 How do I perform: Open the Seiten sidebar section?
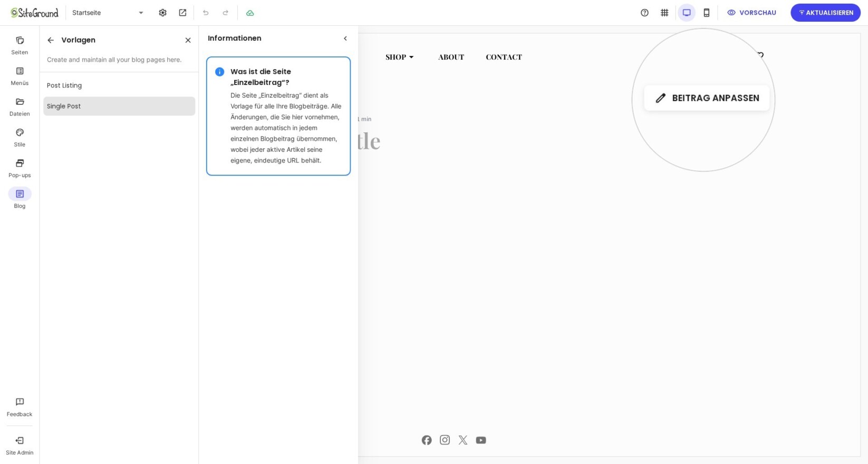pos(20,45)
